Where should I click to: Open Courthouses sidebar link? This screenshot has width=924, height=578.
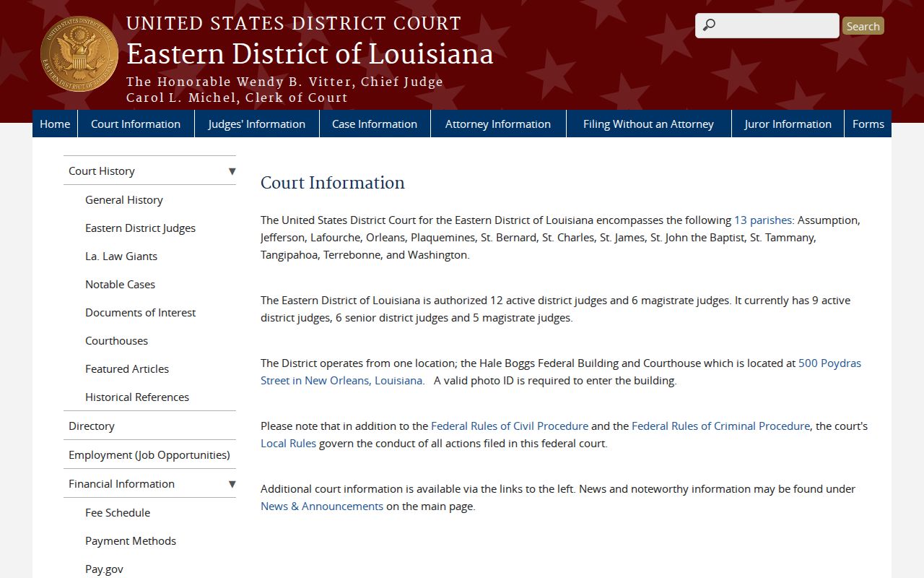coord(116,341)
